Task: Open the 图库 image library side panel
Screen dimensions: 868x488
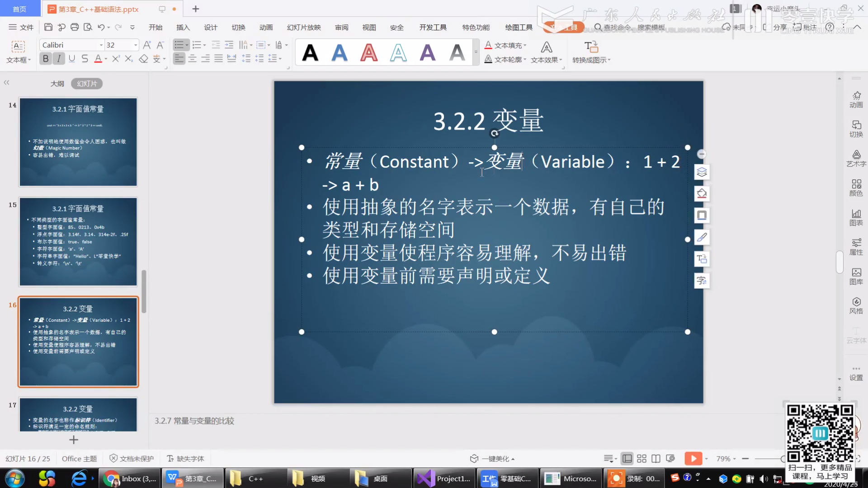Action: click(856, 276)
